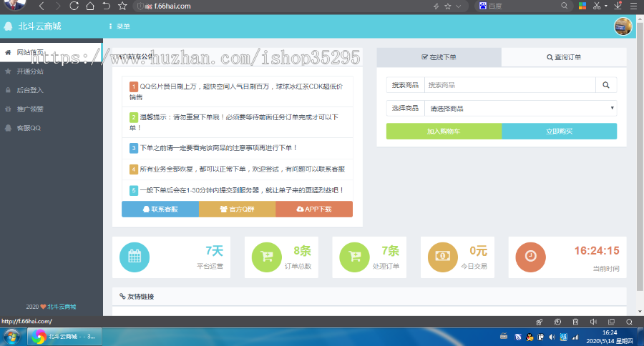Bookmark the page with the toolbar star
The image size is (644, 346).
[x=122, y=6]
